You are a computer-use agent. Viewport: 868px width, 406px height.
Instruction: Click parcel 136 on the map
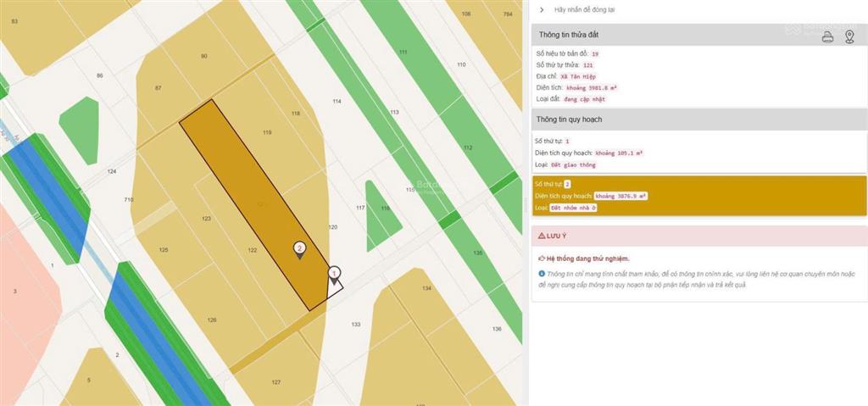pyautogui.click(x=497, y=329)
